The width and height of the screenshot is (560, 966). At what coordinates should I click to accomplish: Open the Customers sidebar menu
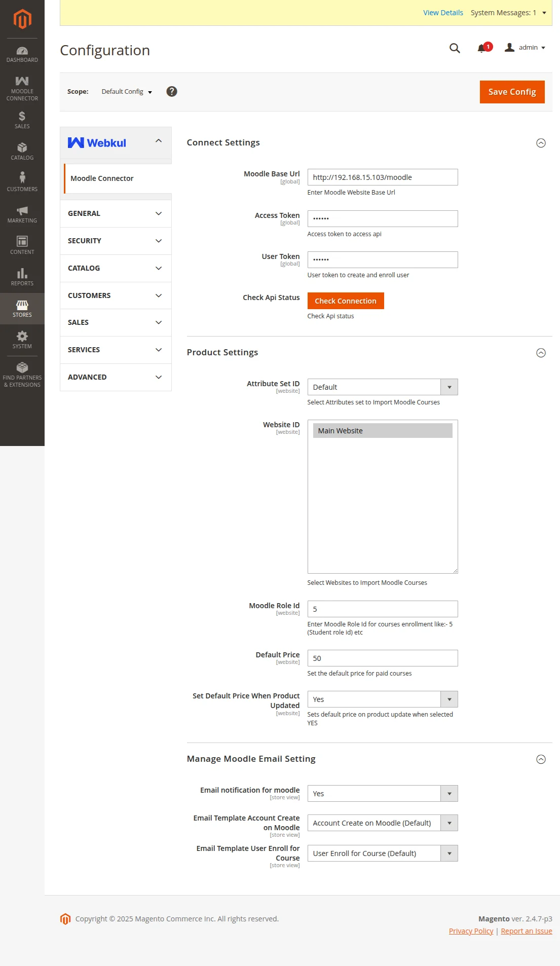[x=22, y=183]
